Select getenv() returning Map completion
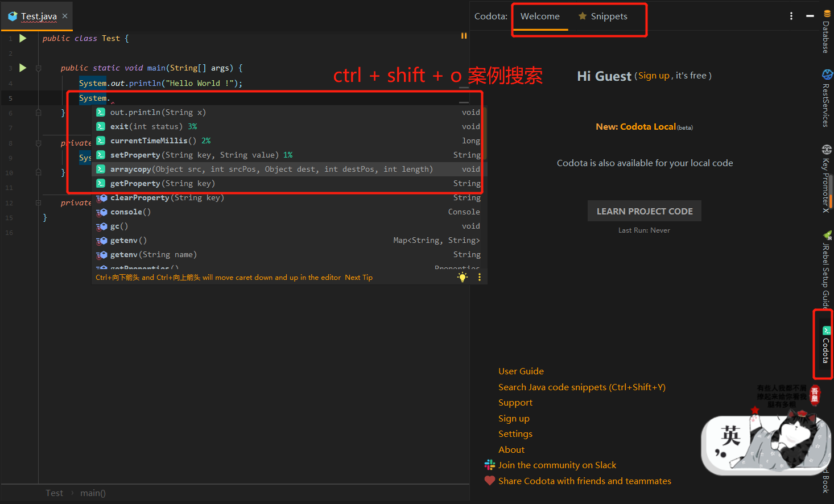Screen dimensions: 834x504 289,240
